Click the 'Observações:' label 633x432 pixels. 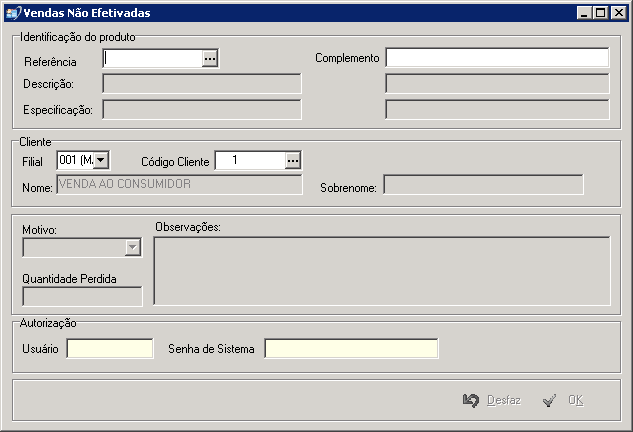pyautogui.click(x=188, y=227)
